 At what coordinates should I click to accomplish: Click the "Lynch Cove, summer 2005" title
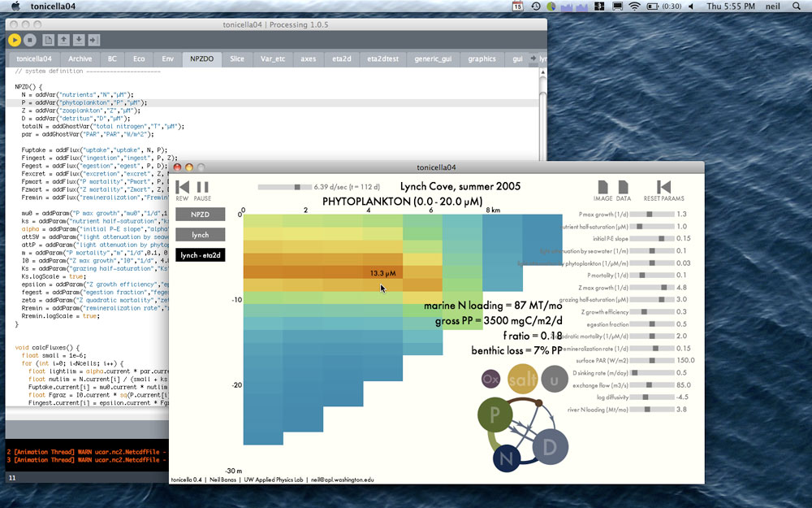point(460,187)
